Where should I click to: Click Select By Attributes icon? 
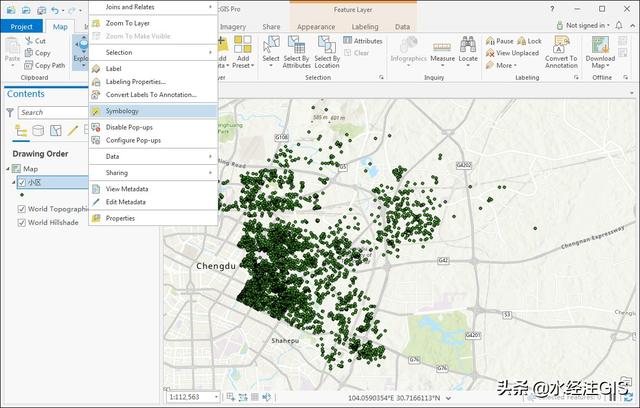point(296,44)
